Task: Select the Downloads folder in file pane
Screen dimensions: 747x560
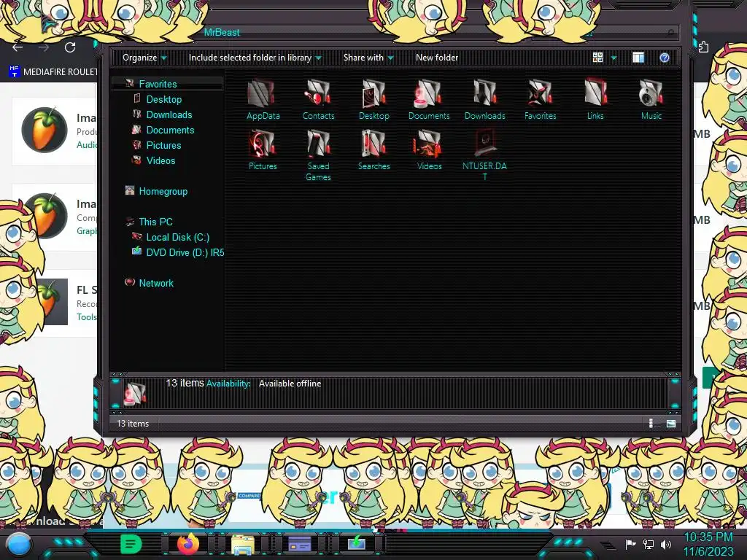Action: 484,99
